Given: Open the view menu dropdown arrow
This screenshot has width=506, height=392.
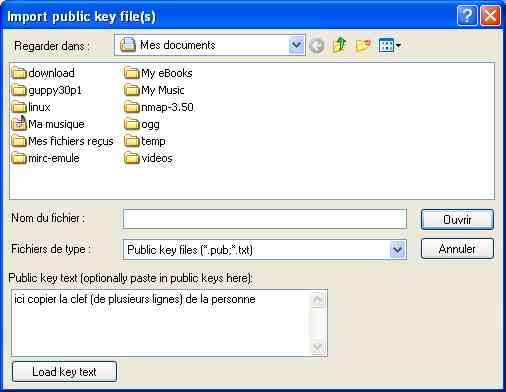Looking at the screenshot, I should tap(398, 45).
